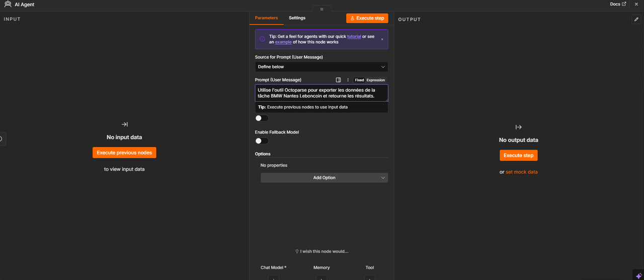Click the 'Enable Fallback Model' label
Viewport: 644px width, 280px height.
coord(277,132)
